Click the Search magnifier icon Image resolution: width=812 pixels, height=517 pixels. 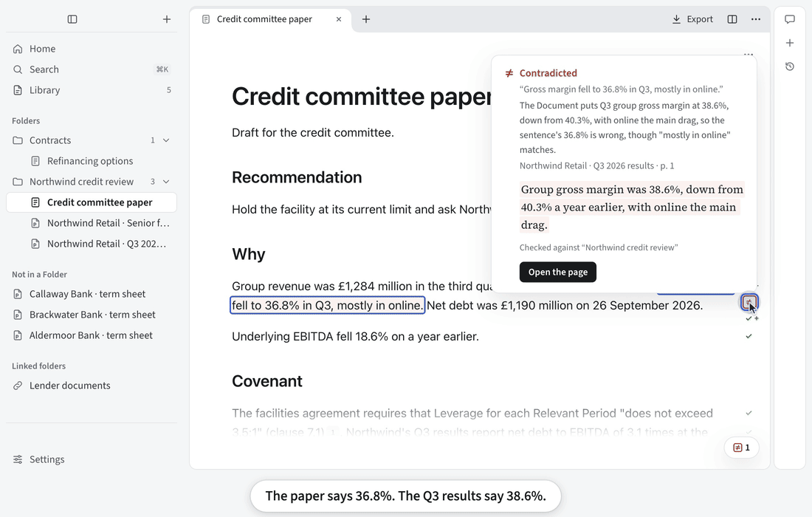pos(18,69)
